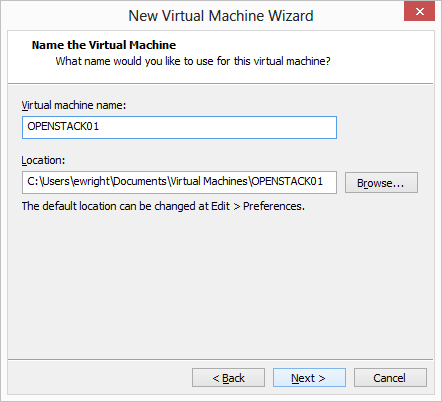The height and width of the screenshot is (402, 442).
Task: Open the Browse... folder dialog
Action: pos(381,183)
